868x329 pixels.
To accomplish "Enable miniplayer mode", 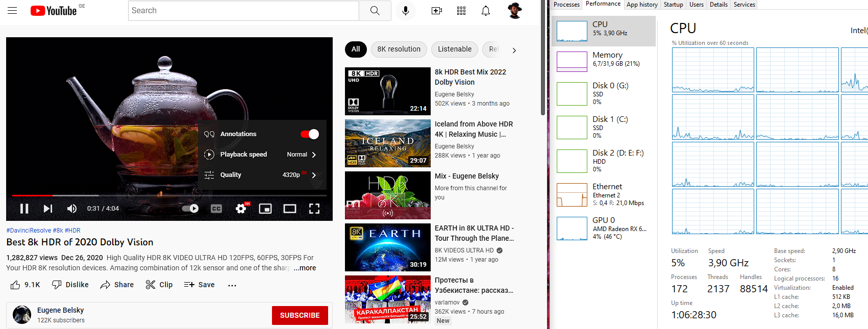I will coord(265,209).
